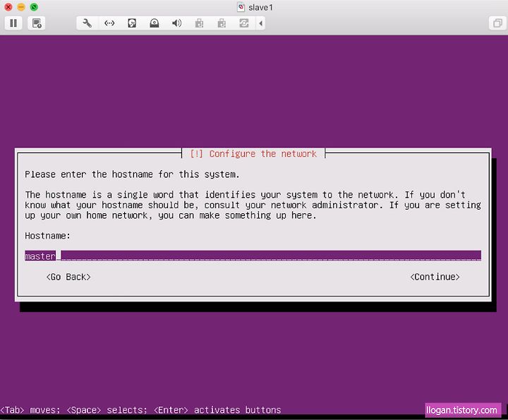Image resolution: width=508 pixels, height=420 pixels.
Task: Click the slave1 document icon in title
Action: [241, 7]
